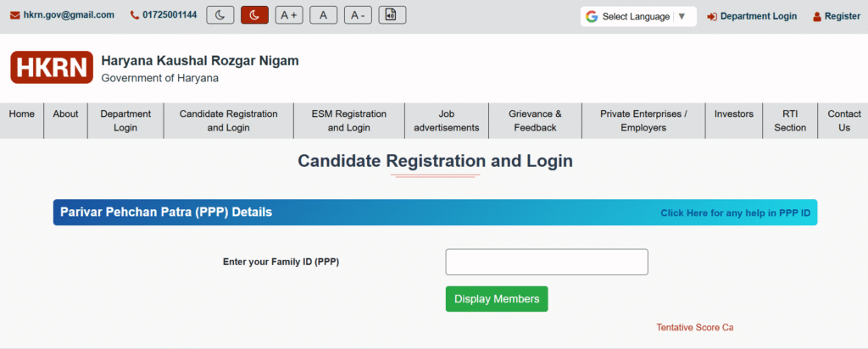This screenshot has height=349, width=868.
Task: Open email link hkrn.gov@gmail.com
Action: 69,15
